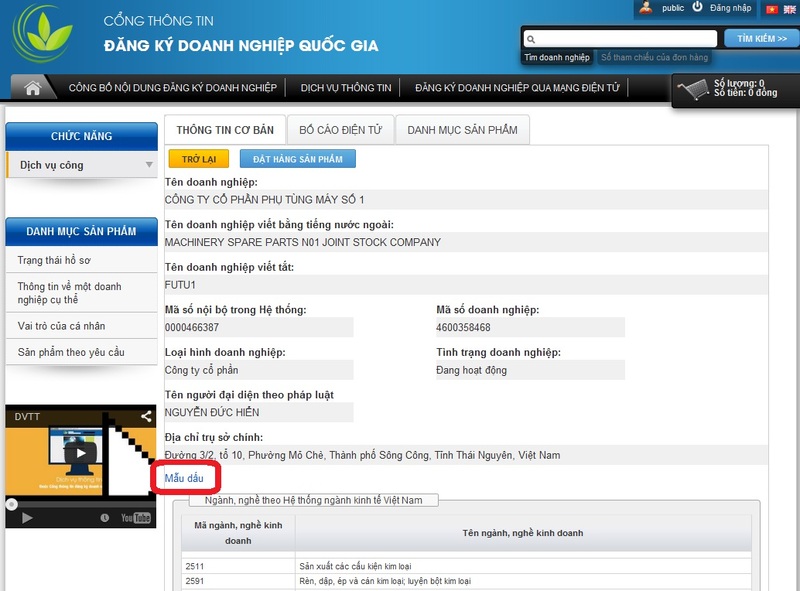This screenshot has width=800, height=591.
Task: Click the YouTube logo on video player
Action: tap(135, 518)
